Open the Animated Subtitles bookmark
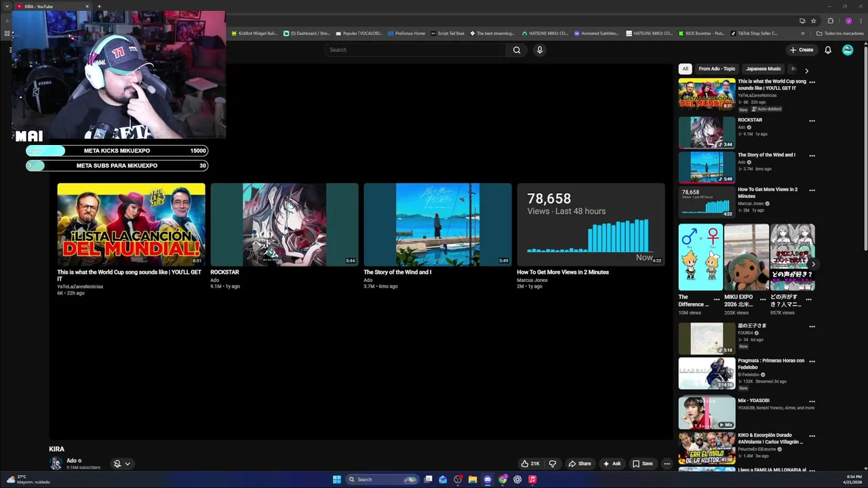 tap(596, 33)
